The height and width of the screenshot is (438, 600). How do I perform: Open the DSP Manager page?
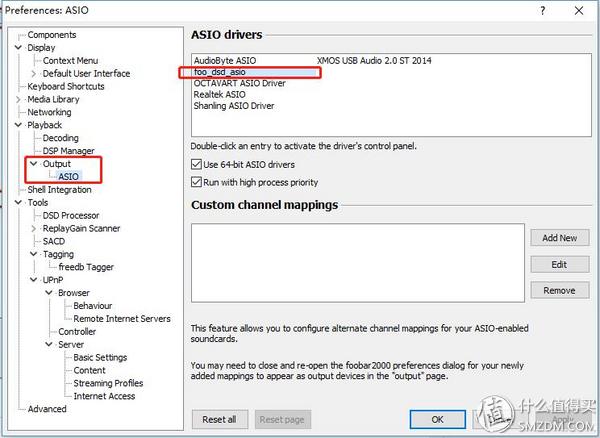click(x=68, y=151)
